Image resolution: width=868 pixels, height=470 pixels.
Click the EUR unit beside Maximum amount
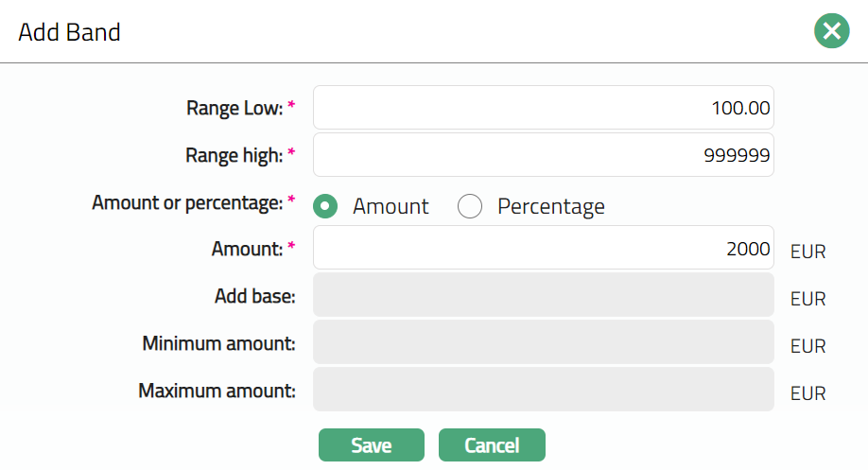[x=808, y=393]
